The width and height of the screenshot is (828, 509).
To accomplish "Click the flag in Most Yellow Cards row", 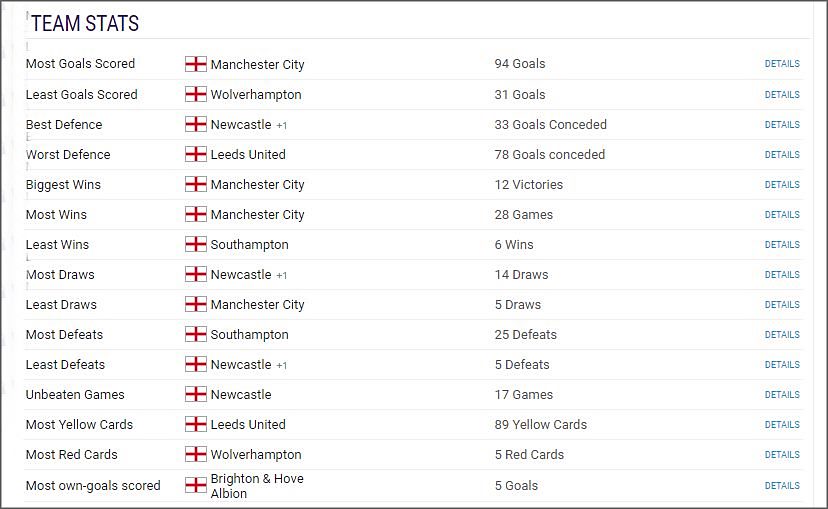I will (195, 424).
